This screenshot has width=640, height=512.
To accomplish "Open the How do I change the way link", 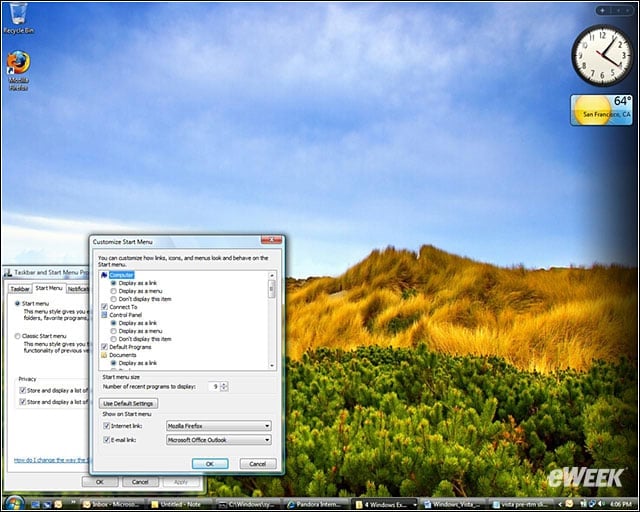I will tap(51, 460).
